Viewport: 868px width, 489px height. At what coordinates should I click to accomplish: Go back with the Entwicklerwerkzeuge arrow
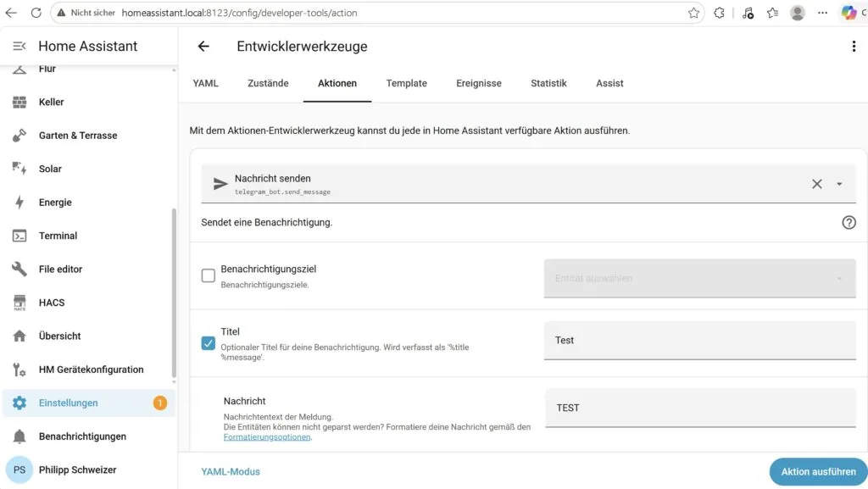(x=203, y=47)
